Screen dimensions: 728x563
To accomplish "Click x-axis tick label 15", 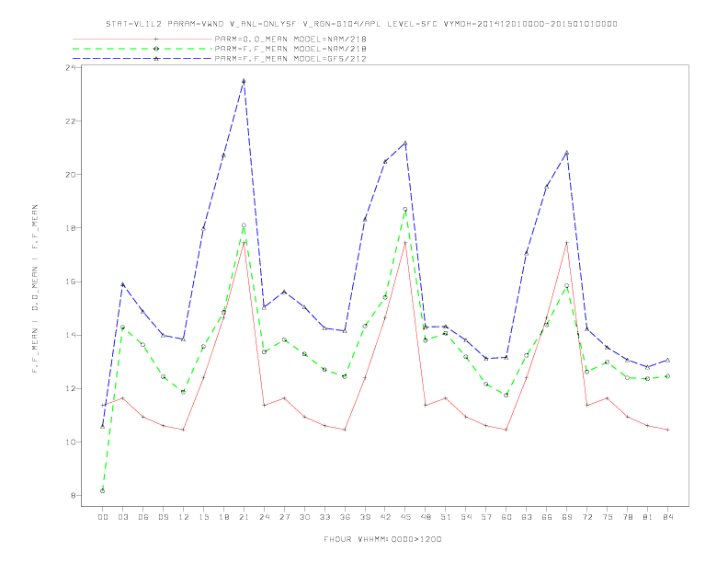I will point(203,517).
